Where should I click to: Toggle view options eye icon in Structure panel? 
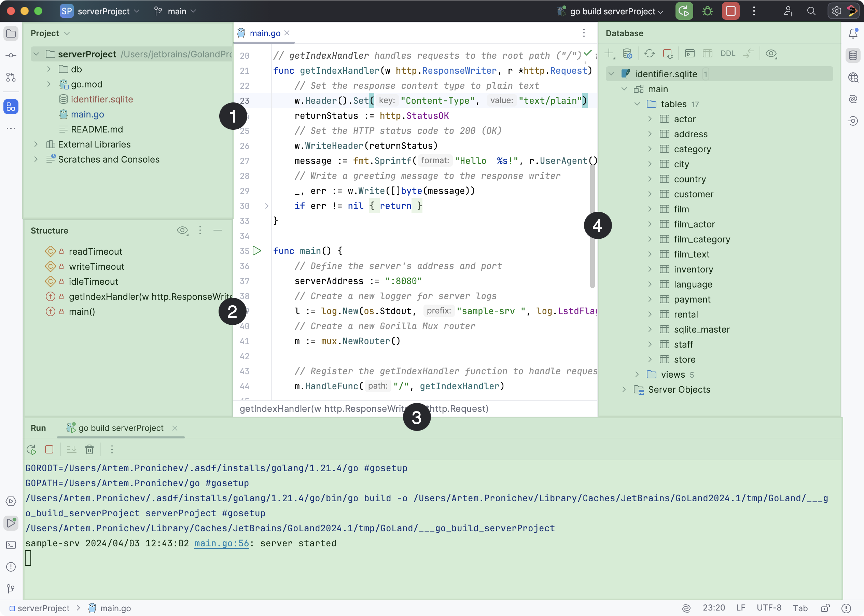(183, 230)
